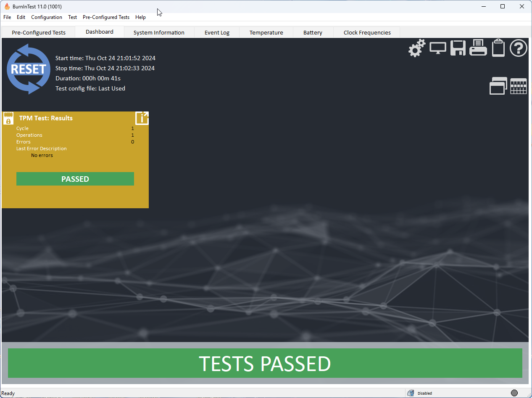
Task: Click the RESET circular arrows icon
Action: pos(29,69)
